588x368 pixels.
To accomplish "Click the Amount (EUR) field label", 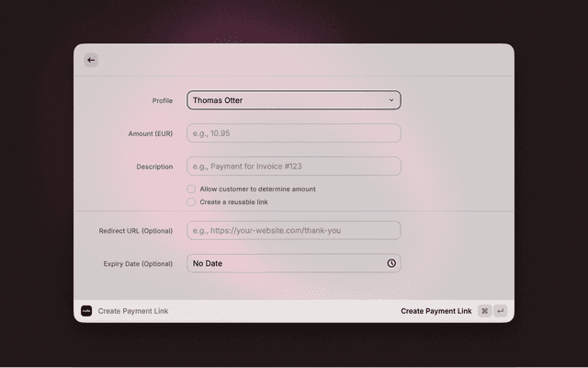I will click(150, 133).
